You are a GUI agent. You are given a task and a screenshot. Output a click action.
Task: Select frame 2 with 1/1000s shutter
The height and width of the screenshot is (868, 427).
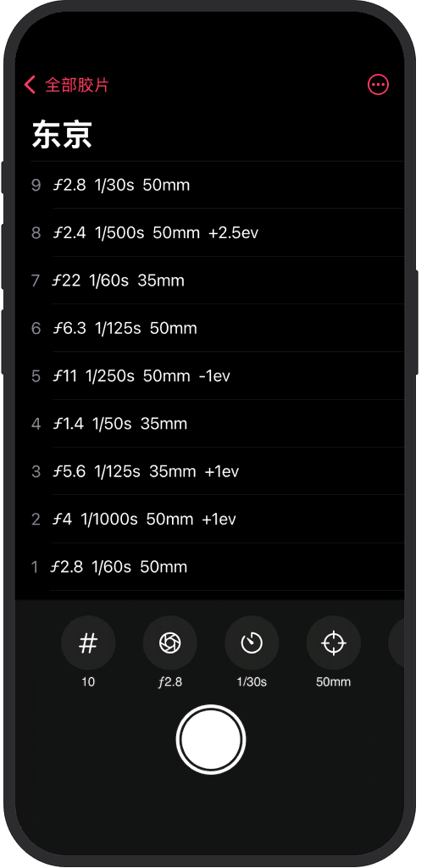[x=217, y=519]
